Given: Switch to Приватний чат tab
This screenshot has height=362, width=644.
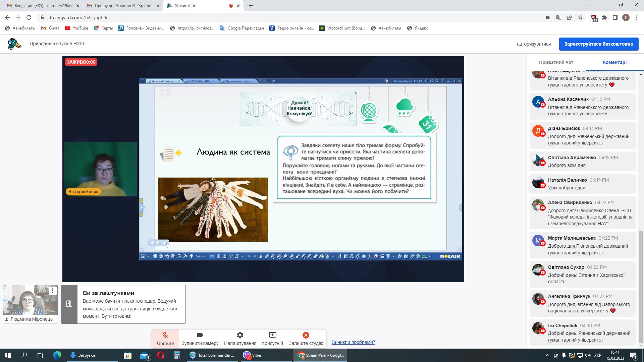Looking at the screenshot, I should tap(556, 62).
